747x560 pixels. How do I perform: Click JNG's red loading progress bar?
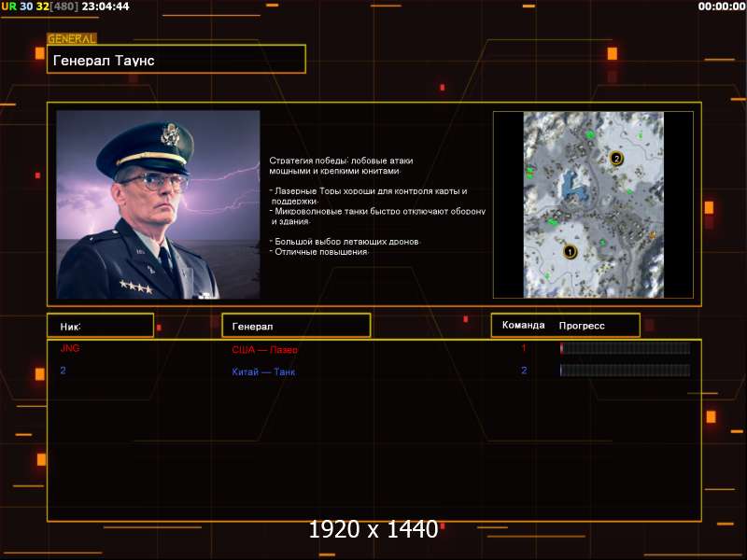point(625,348)
